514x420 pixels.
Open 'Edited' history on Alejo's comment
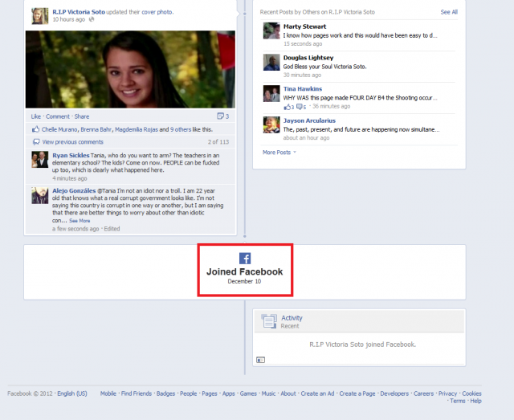point(112,229)
